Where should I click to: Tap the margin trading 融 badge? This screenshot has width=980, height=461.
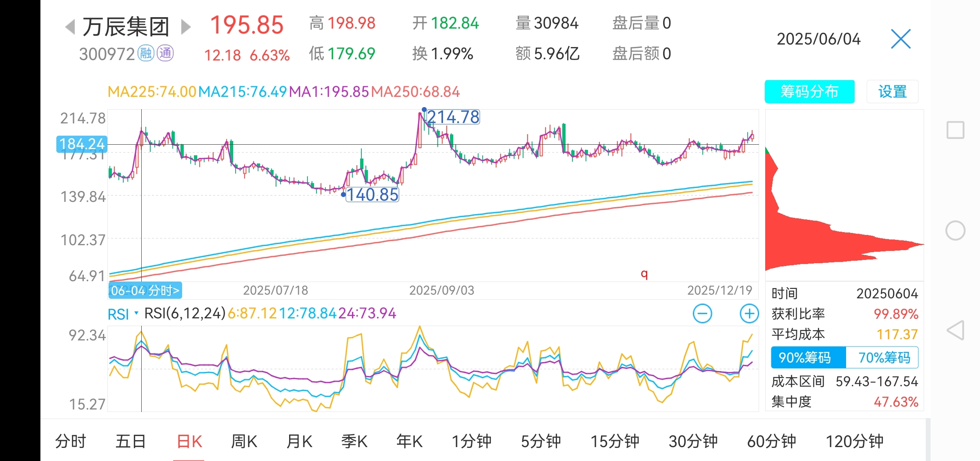click(146, 54)
